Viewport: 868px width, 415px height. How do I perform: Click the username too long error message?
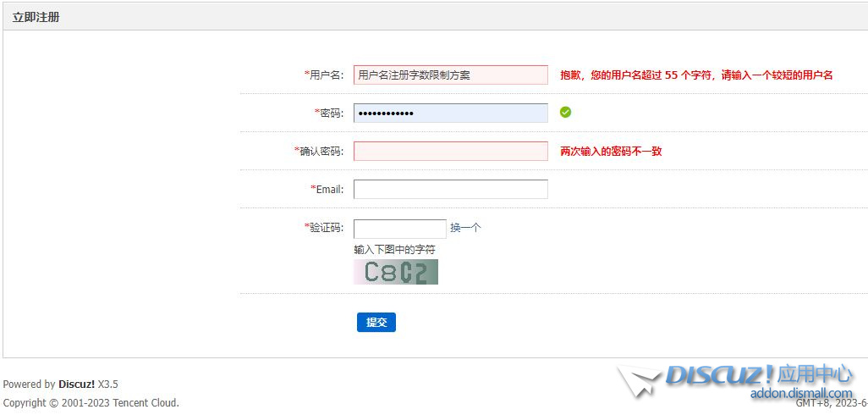[x=696, y=75]
